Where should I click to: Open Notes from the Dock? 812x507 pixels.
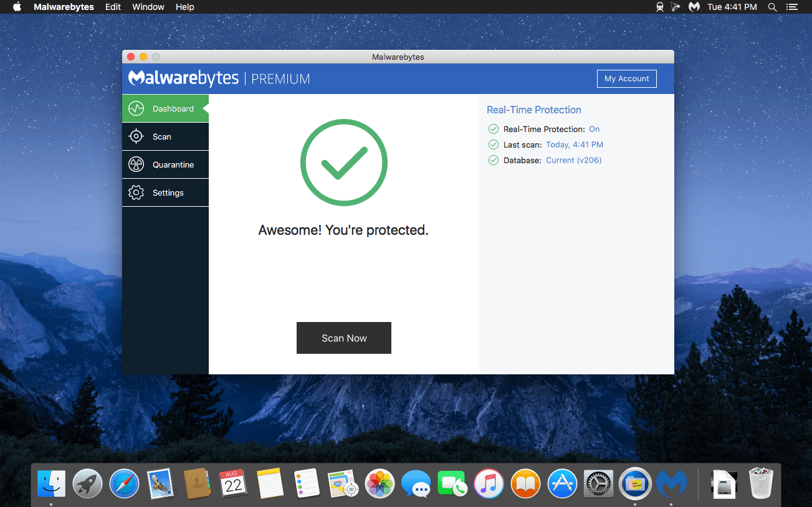(x=270, y=483)
